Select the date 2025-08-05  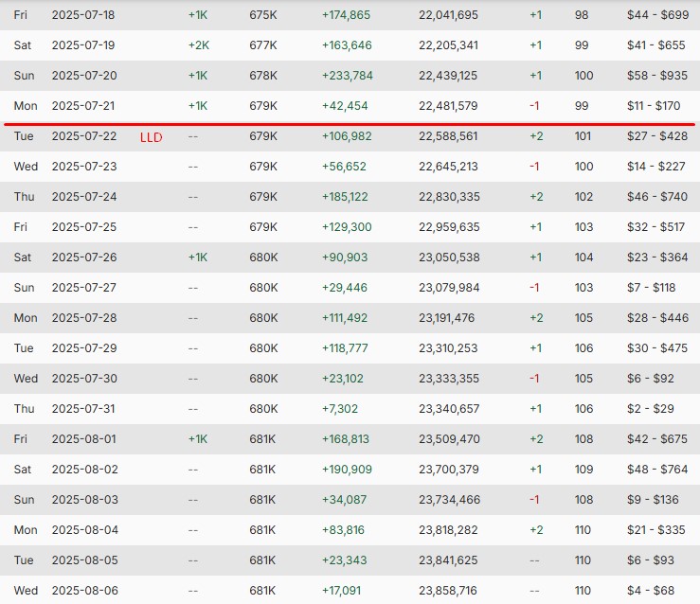click(85, 561)
